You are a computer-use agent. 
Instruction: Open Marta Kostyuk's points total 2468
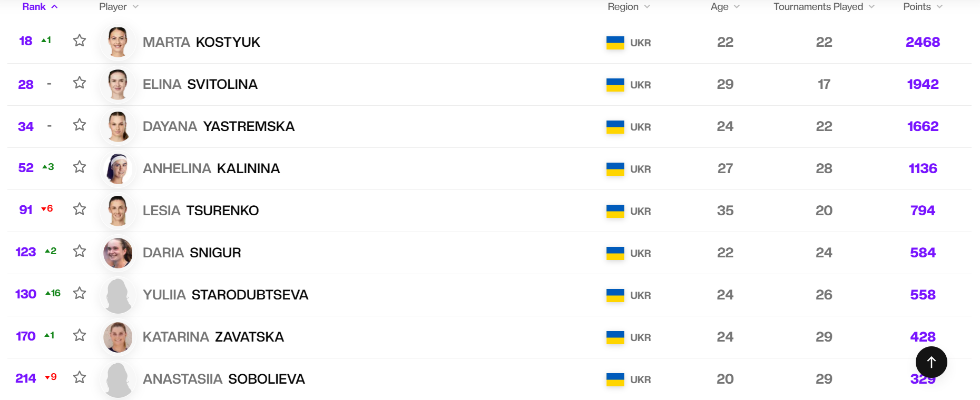(923, 42)
